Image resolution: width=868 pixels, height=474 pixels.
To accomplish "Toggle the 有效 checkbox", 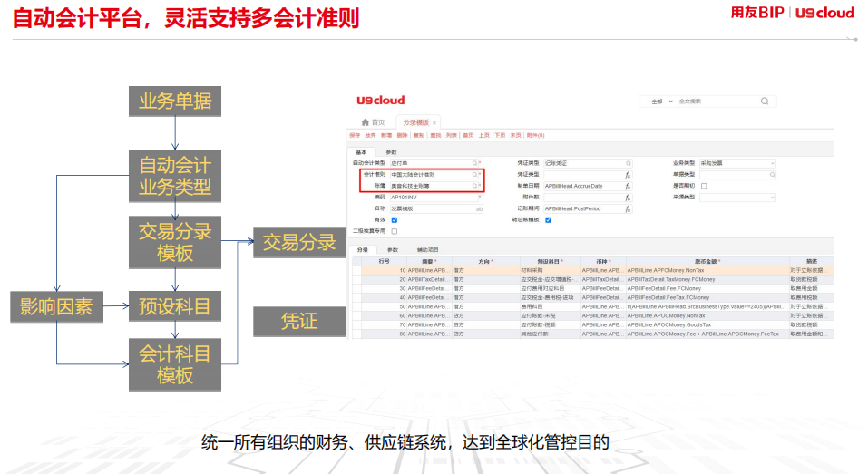I will point(395,220).
